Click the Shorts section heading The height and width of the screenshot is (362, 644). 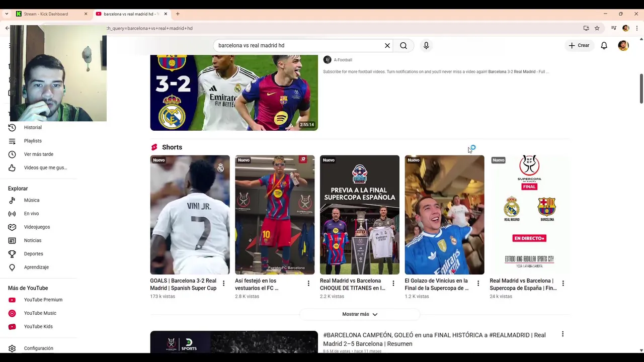(x=172, y=147)
